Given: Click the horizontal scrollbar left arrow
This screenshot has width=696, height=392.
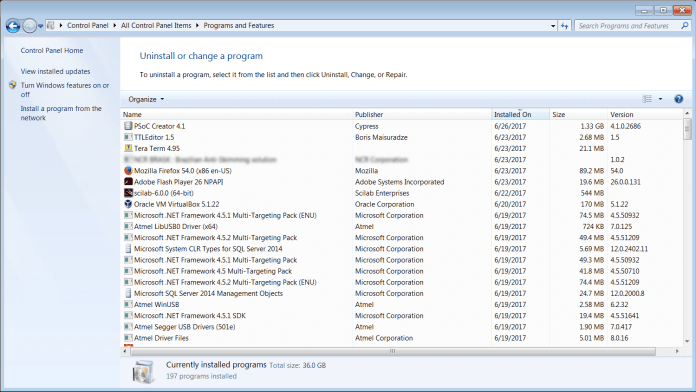Looking at the screenshot, I should click(125, 351).
